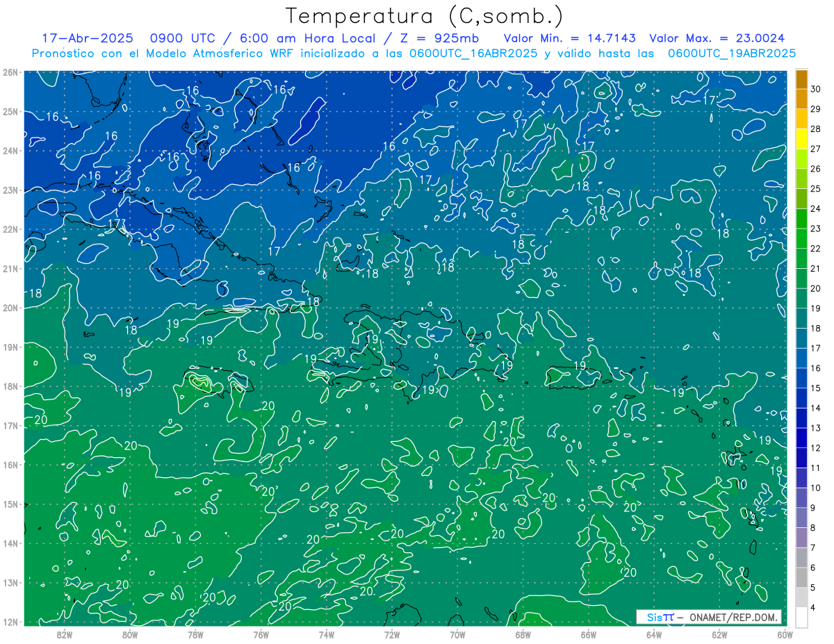Click the 60W longitude axis label
Screen dimensions: 834x644
(785, 634)
